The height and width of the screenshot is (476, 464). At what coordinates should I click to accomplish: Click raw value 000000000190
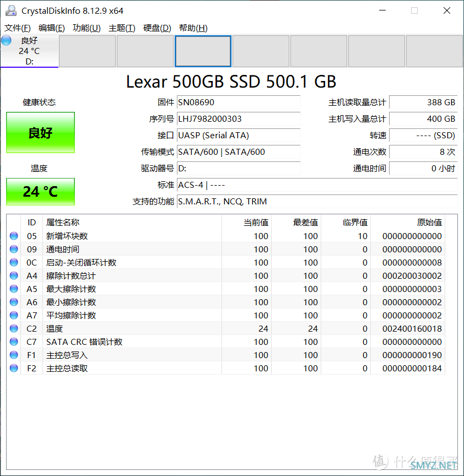(x=412, y=355)
